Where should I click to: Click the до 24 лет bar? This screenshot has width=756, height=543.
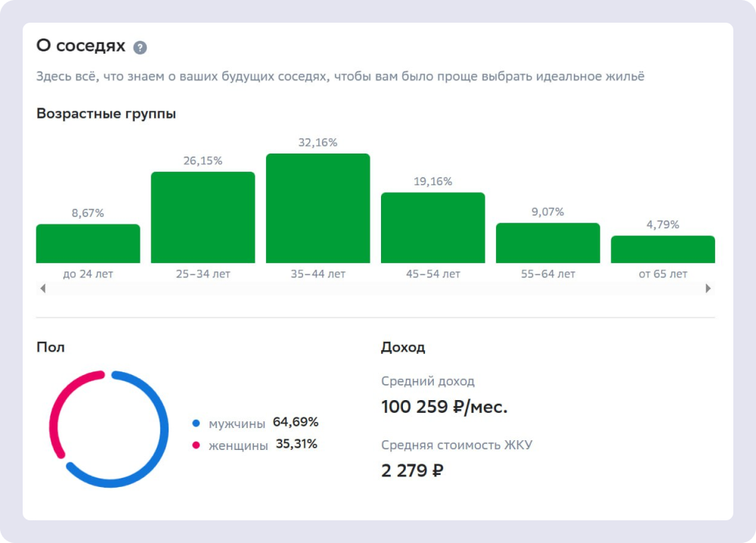(88, 244)
